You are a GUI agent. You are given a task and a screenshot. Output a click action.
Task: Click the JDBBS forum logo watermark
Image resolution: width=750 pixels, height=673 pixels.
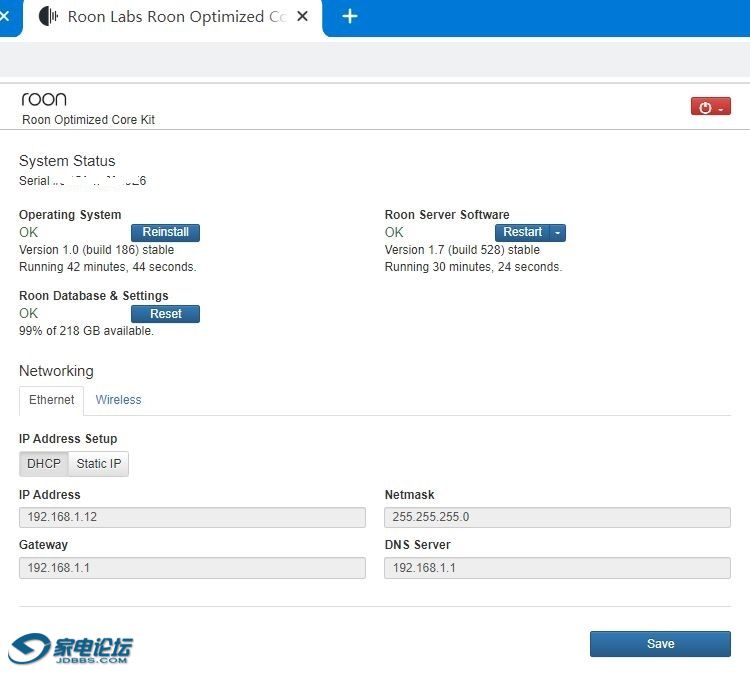[x=70, y=648]
